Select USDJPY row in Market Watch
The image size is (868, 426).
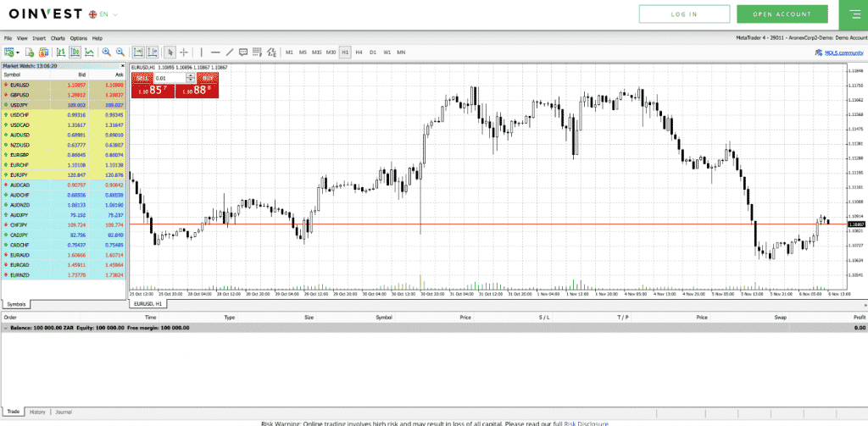click(x=64, y=105)
